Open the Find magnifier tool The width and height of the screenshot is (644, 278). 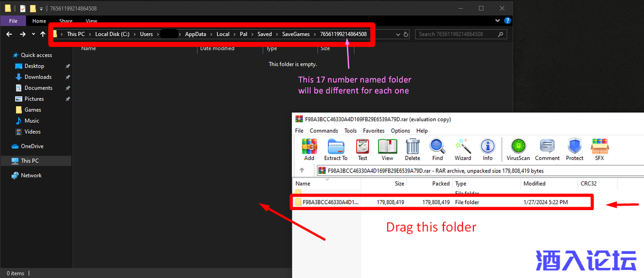pyautogui.click(x=437, y=149)
